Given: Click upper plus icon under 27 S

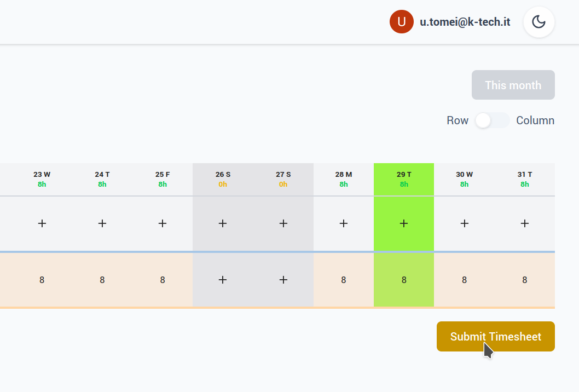Looking at the screenshot, I should [283, 223].
